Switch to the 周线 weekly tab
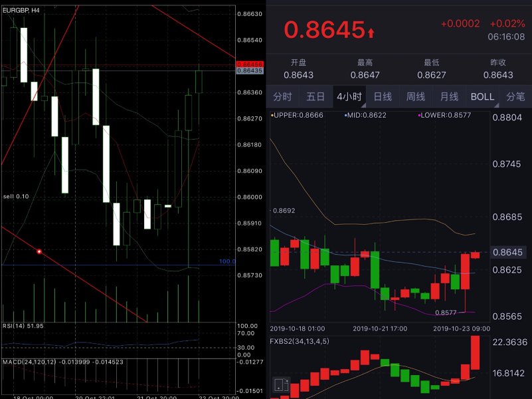 pos(416,96)
